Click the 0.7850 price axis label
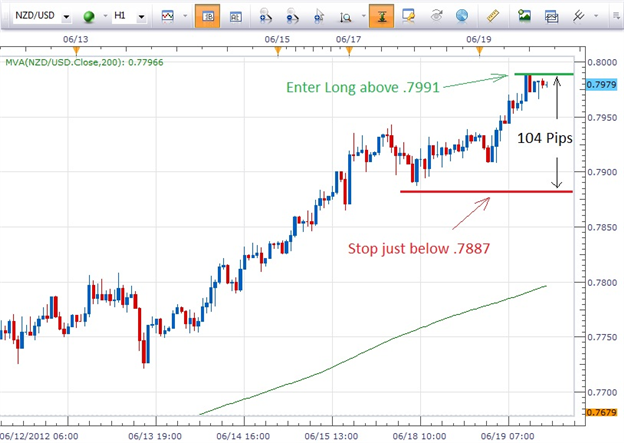 click(602, 228)
